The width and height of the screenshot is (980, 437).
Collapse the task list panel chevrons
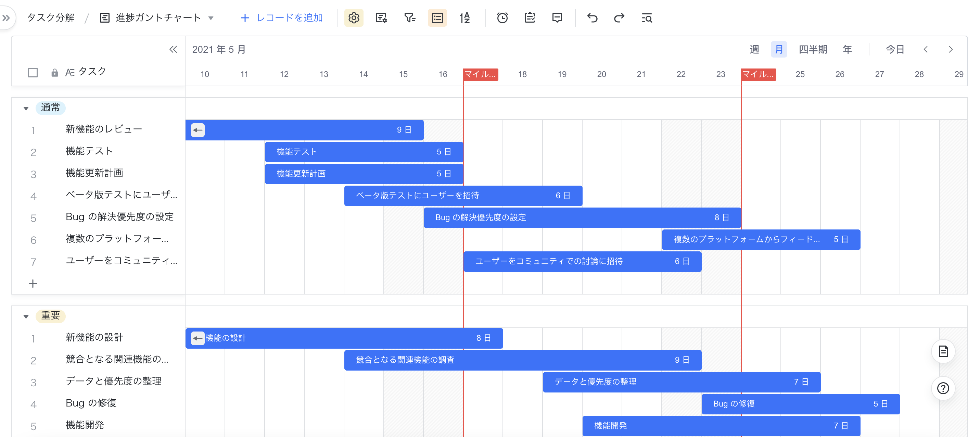coord(173,49)
